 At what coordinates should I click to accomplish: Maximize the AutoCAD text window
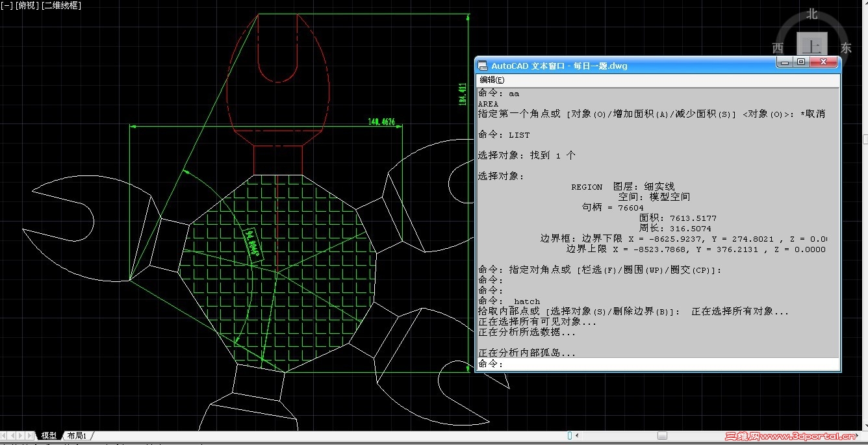pyautogui.click(x=801, y=62)
